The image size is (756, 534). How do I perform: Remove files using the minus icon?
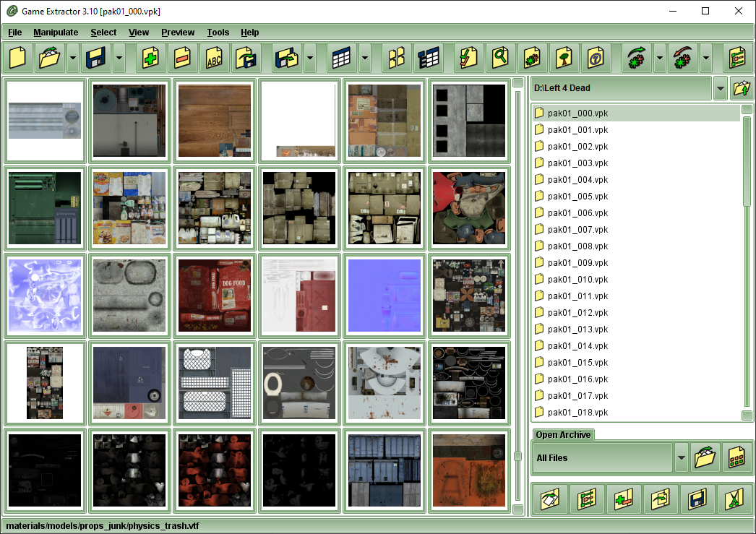click(x=181, y=58)
